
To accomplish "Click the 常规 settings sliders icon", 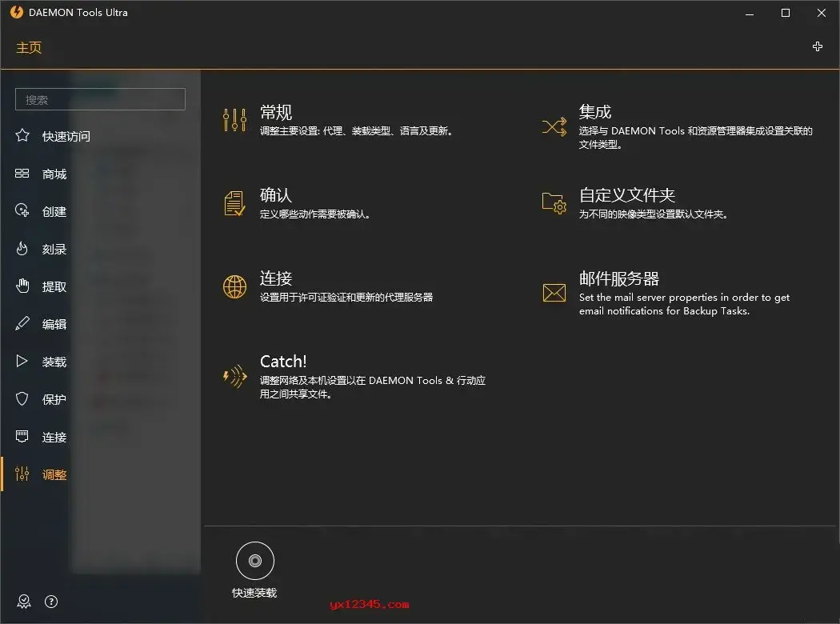I will pyautogui.click(x=234, y=120).
